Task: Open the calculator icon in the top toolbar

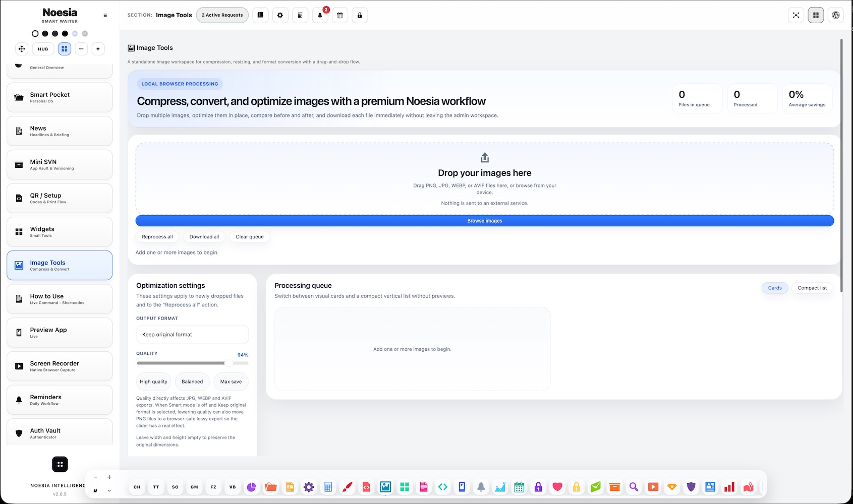Action: [300, 15]
